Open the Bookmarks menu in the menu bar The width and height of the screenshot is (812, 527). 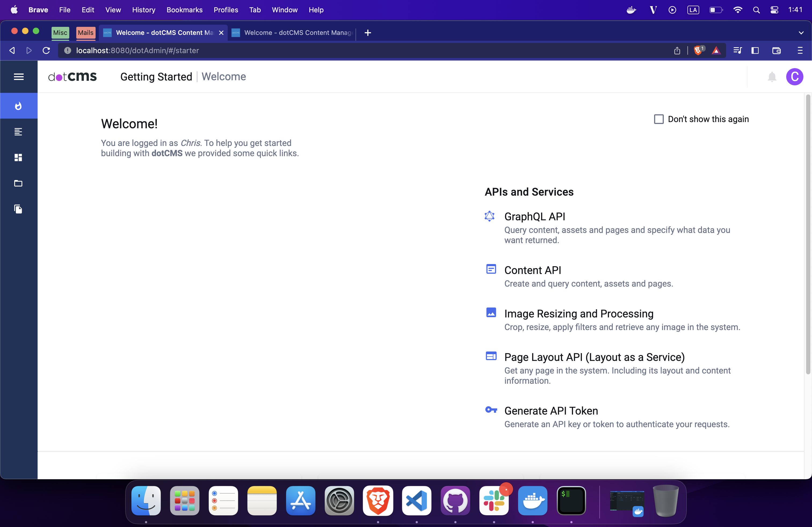184,10
